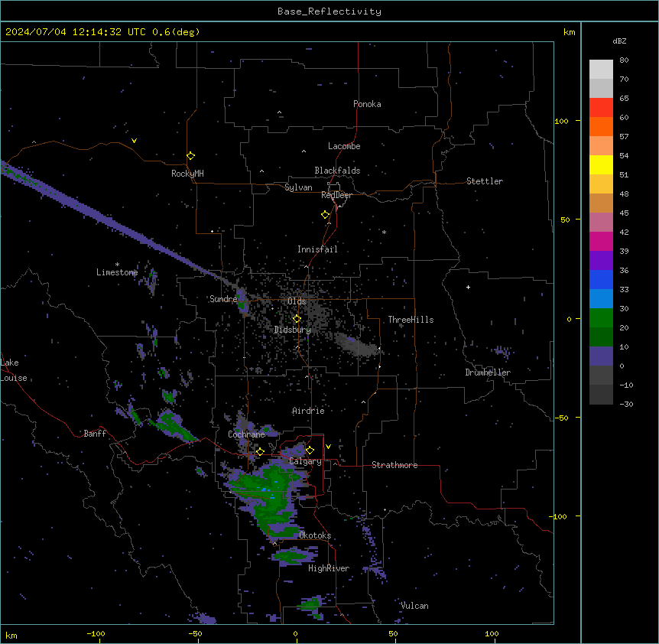Viewport: 659px width, 644px height.
Task: Click the -30 value on dBZ legend
Action: coord(626,405)
